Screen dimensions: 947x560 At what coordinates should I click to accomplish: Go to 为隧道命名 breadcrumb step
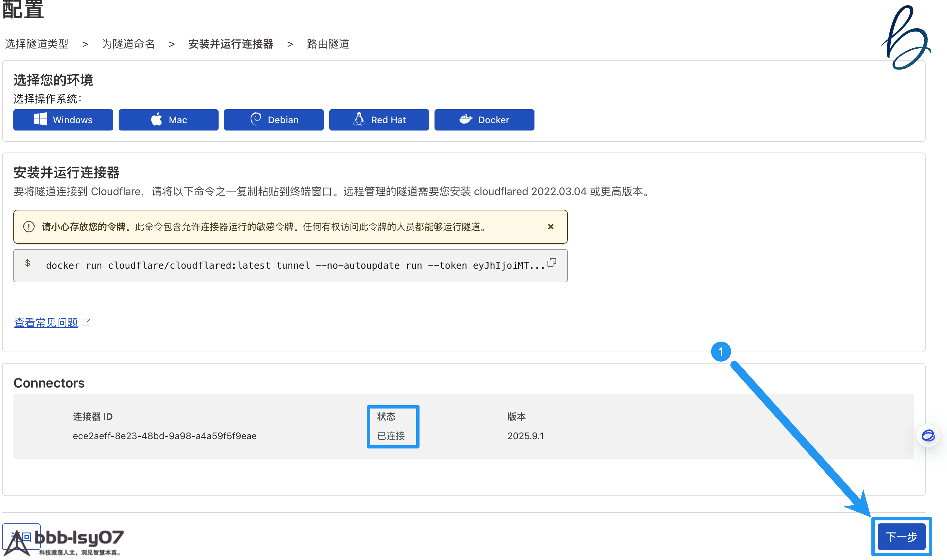pyautogui.click(x=128, y=44)
